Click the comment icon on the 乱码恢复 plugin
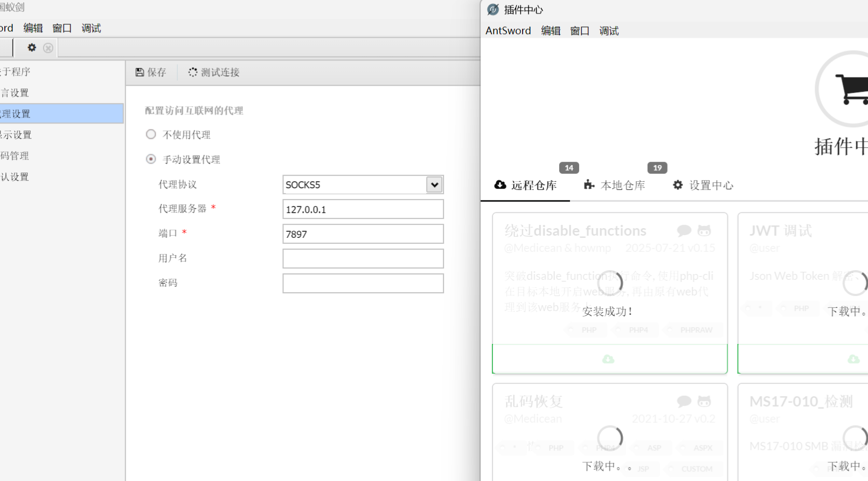This screenshot has height=481, width=868. [x=684, y=401]
